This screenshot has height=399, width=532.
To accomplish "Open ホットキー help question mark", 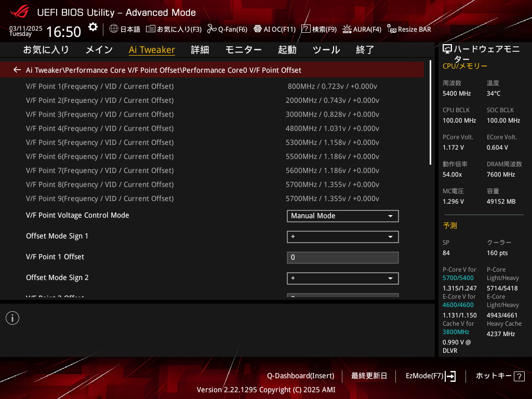I will (x=519, y=376).
